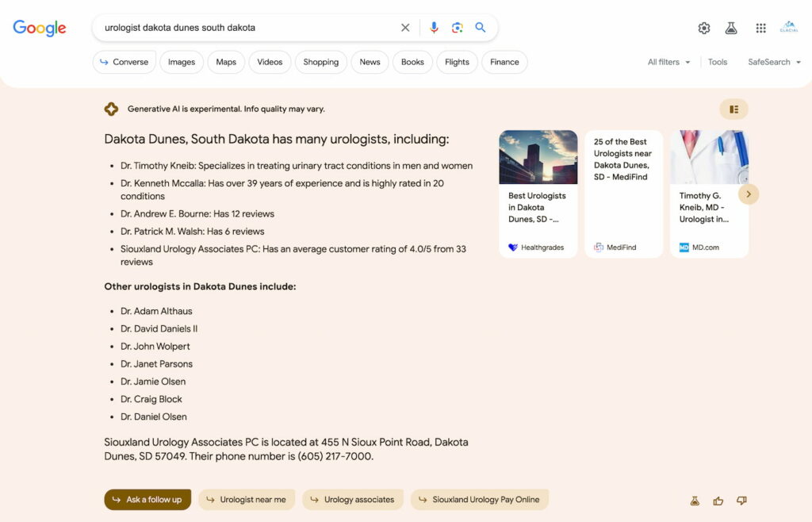
Task: Click the Dr. Kenneth Mccalla bullet text
Action: tap(282, 190)
